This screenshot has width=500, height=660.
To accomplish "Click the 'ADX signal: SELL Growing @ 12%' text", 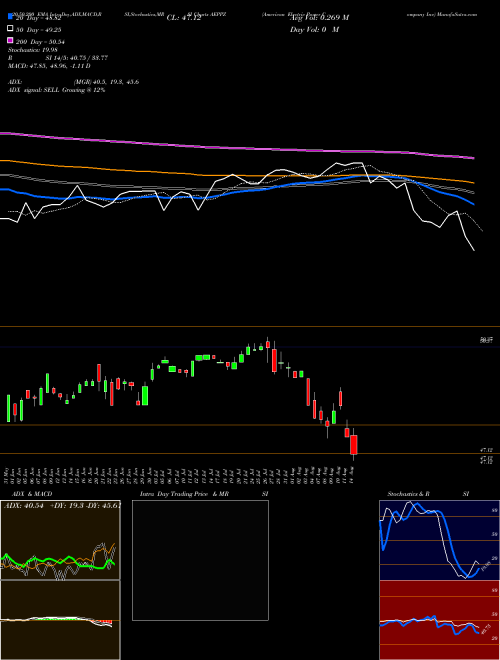I will point(56,90).
